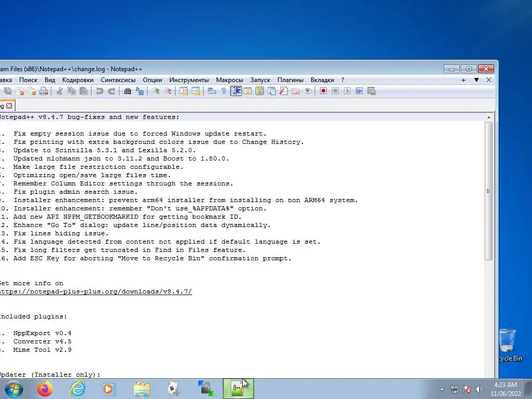Image resolution: width=532 pixels, height=399 pixels.
Task: Toggle synchronized vertical scrolling icon
Action: coord(184,91)
